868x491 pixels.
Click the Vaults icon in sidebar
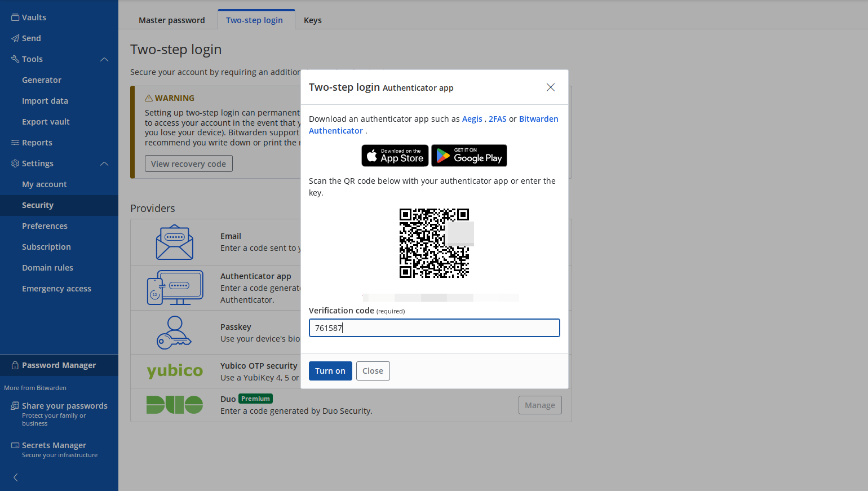tap(15, 17)
